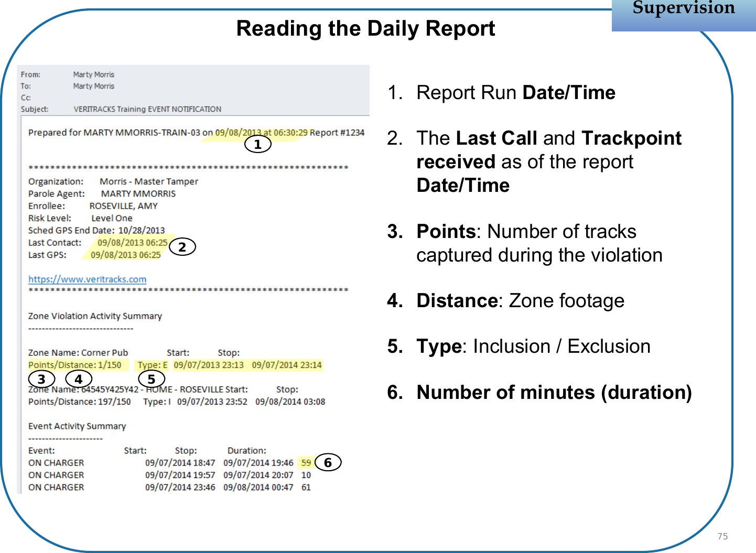Click the Type: E value

[x=153, y=365]
